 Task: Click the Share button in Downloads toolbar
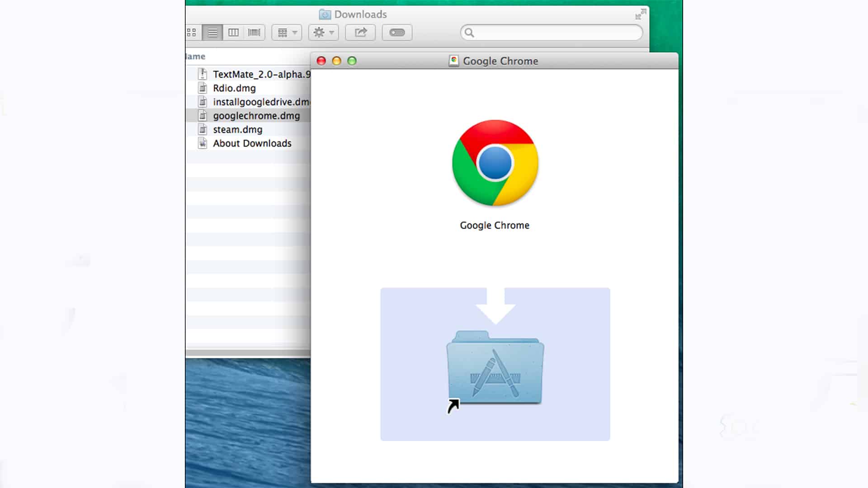pos(360,33)
